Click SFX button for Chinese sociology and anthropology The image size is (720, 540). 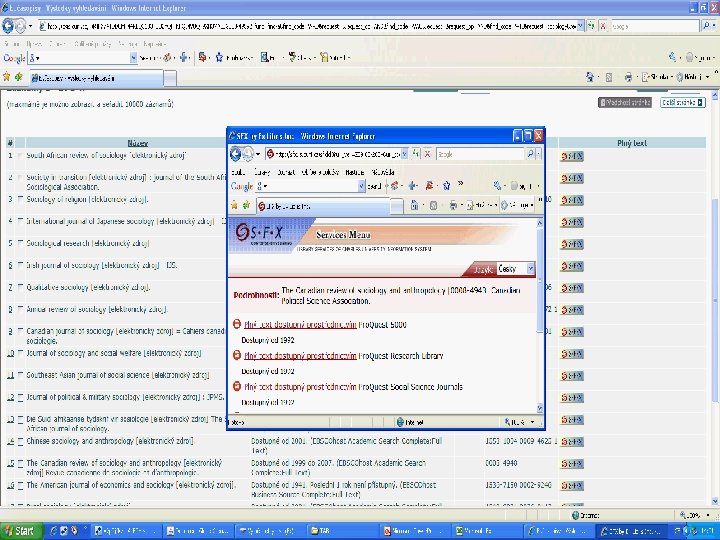click(x=572, y=442)
